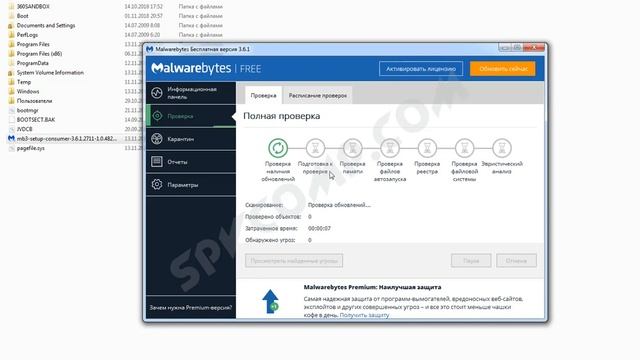640x360 pixels.
Task: Select the BOOTSECT.BAK file icon
Action: pos(11,120)
